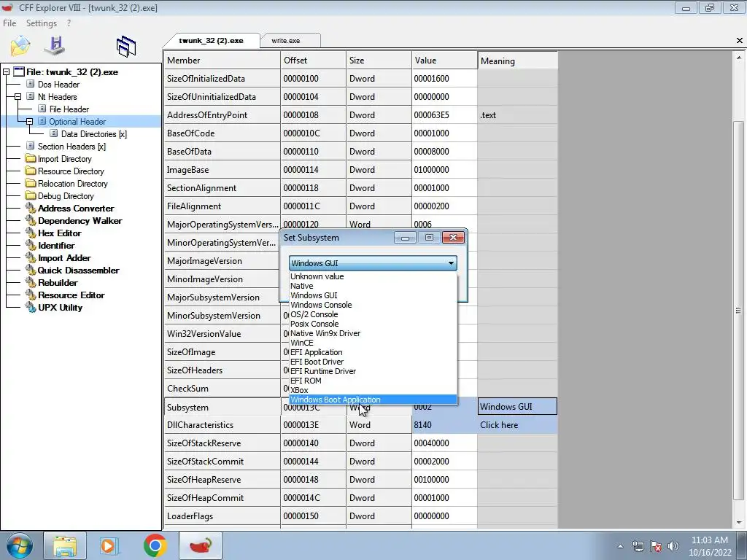Collapse the File: twunk_32 (2).exe root node
Screen dimensions: 747x560
6,72
